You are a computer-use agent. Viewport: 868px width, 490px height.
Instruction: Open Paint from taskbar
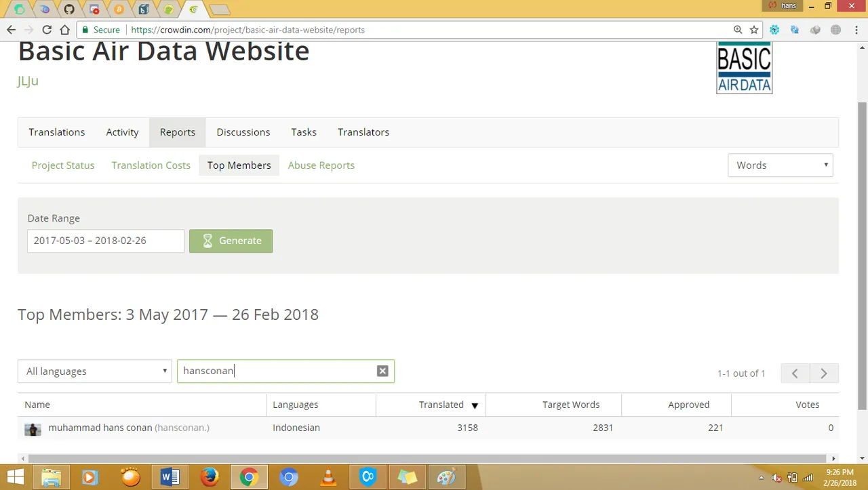pyautogui.click(x=446, y=477)
